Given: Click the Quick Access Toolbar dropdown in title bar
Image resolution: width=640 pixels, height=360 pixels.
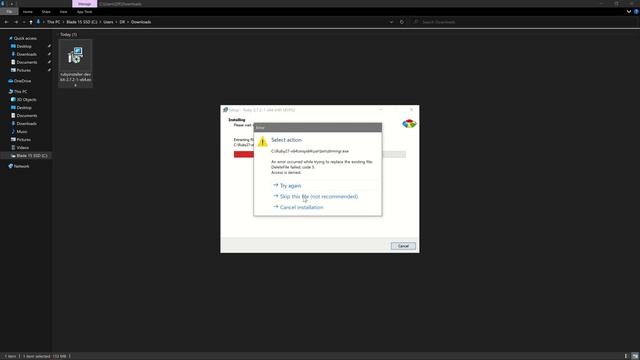Looking at the screenshot, I should [12, 4].
